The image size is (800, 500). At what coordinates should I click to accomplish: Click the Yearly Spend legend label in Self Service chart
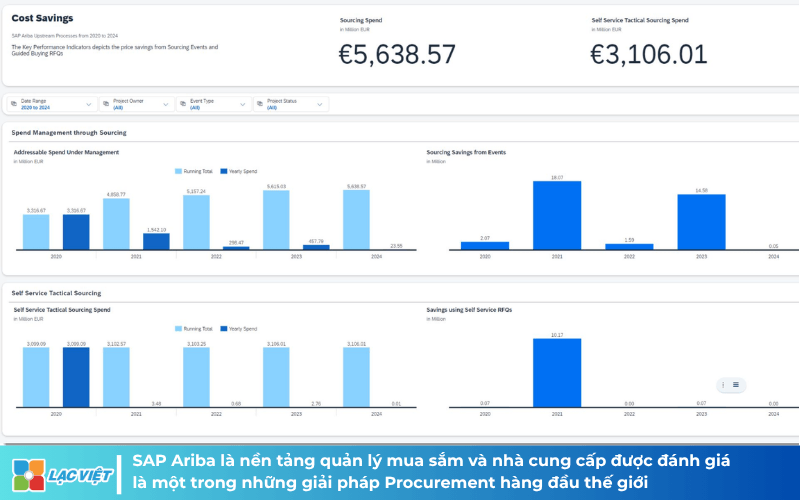243,329
